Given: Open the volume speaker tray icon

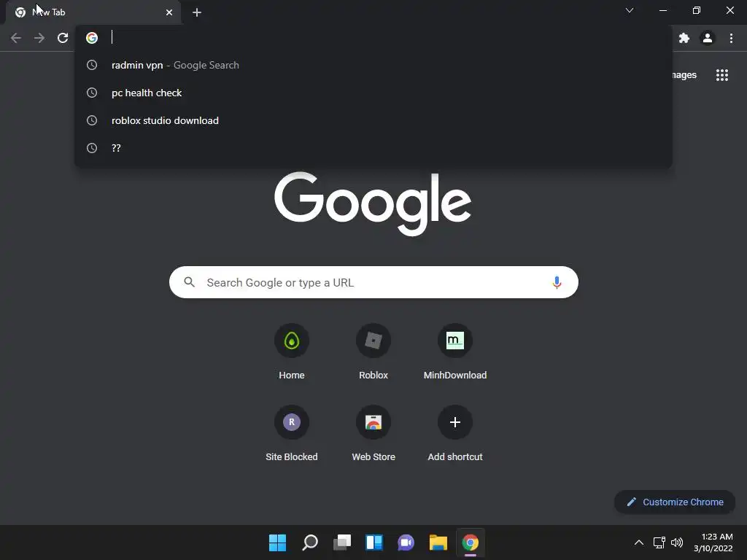Looking at the screenshot, I should click(x=676, y=542).
